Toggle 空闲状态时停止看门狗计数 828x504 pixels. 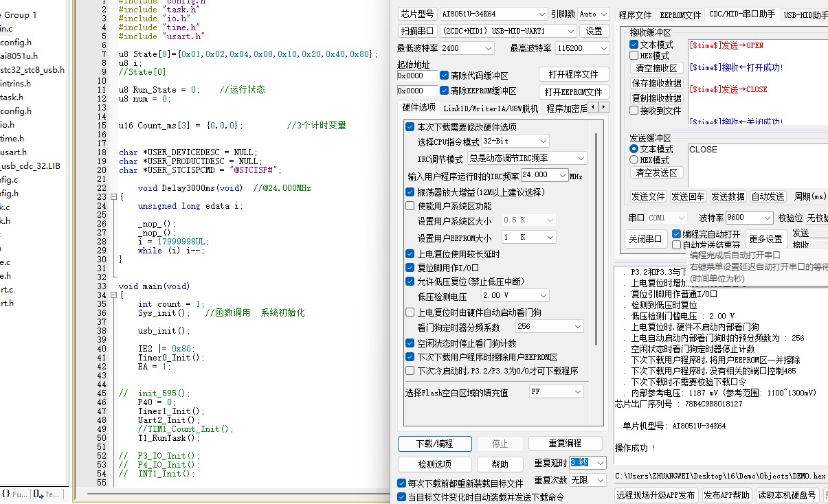[x=410, y=343]
